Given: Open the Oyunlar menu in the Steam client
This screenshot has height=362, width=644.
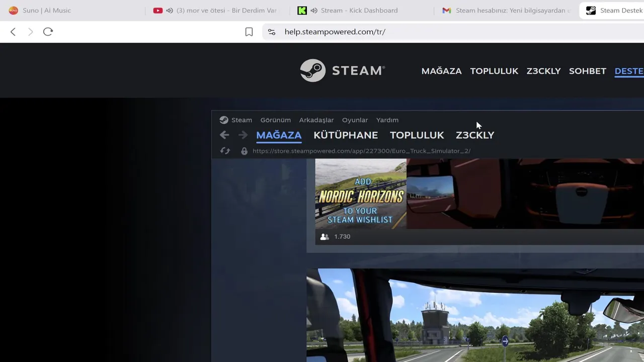Looking at the screenshot, I should click(355, 120).
